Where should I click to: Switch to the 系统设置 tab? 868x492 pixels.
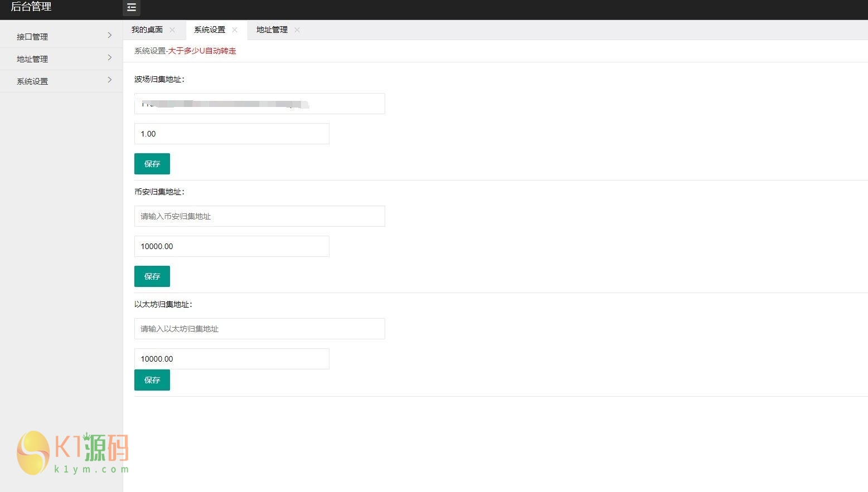click(x=210, y=30)
